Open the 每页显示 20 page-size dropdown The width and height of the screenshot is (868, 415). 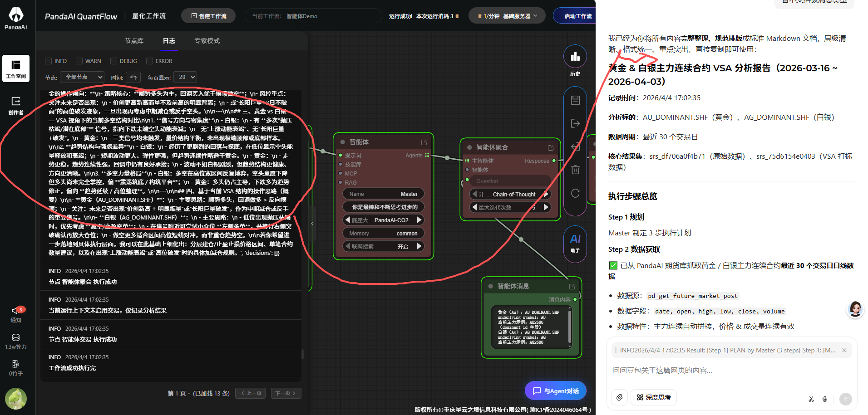click(185, 77)
